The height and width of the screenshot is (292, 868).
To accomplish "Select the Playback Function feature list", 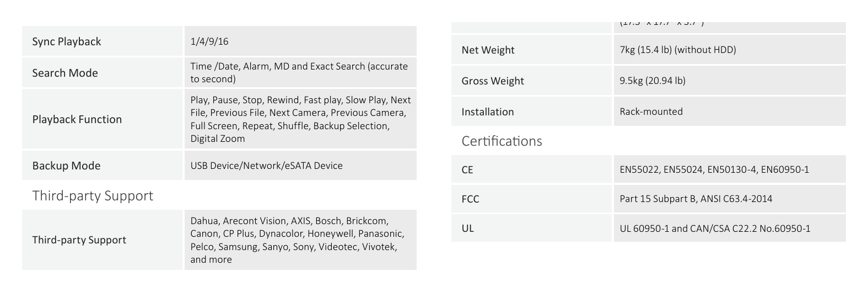I will (x=300, y=119).
